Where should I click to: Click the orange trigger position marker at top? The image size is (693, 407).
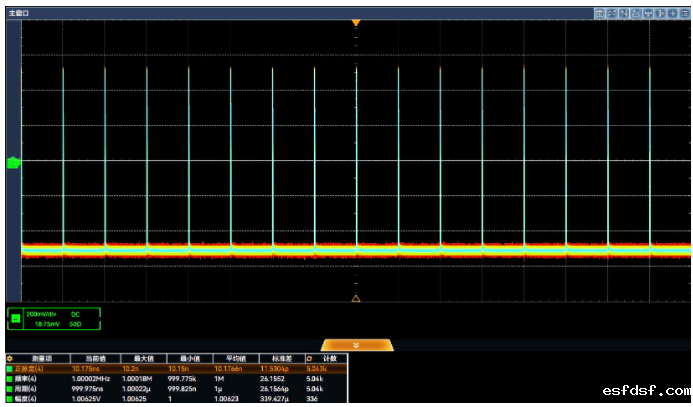click(x=356, y=23)
